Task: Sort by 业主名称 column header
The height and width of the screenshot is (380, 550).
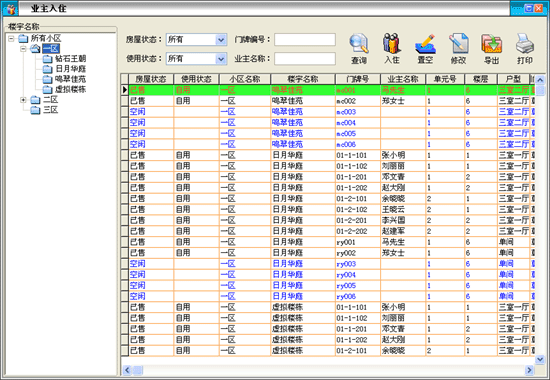Action: click(x=403, y=79)
